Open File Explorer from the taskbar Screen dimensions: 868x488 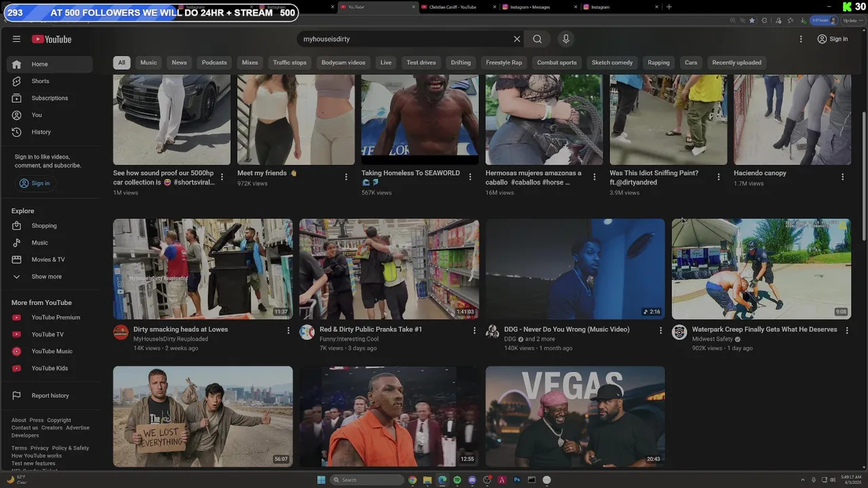427,480
